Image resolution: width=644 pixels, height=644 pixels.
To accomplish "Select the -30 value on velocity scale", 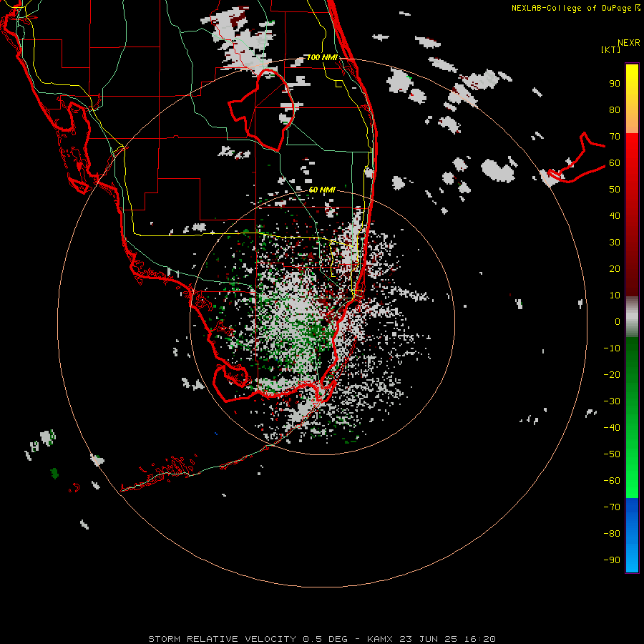I will point(612,401).
